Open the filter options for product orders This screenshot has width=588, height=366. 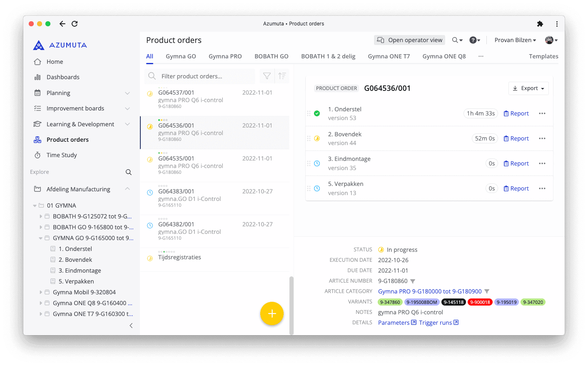[x=267, y=76]
